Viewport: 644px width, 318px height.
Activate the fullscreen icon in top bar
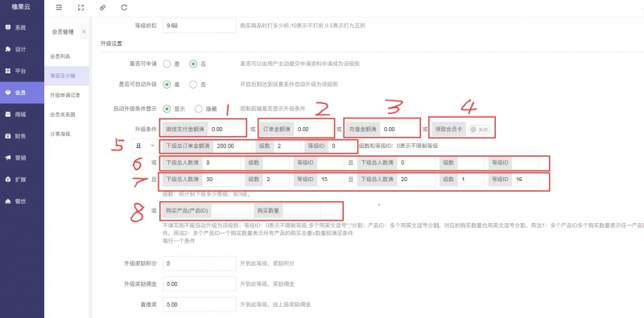(81, 7)
